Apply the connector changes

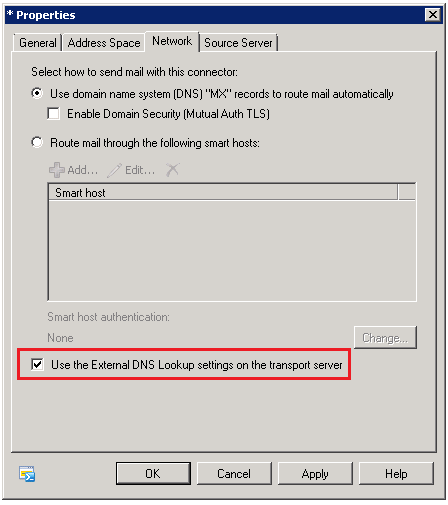315,473
